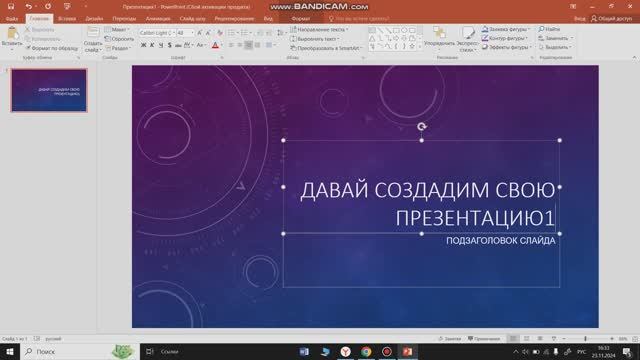Switch to Дизайн ribbon tab

tap(94, 19)
